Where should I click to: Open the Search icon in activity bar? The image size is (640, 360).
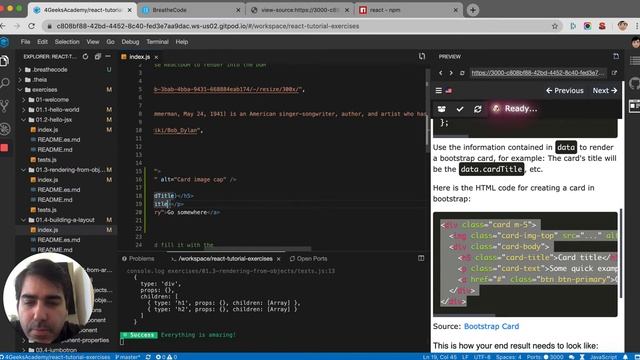pos(4,83)
